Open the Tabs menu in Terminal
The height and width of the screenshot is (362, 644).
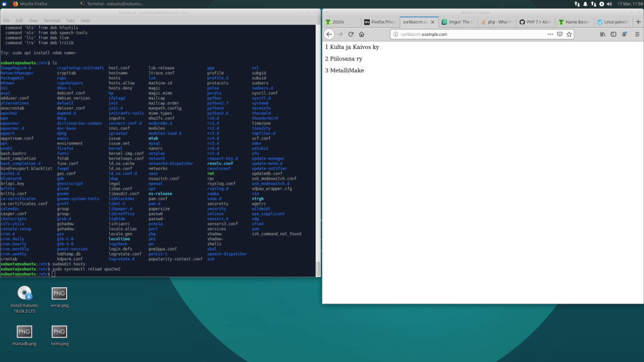click(69, 20)
